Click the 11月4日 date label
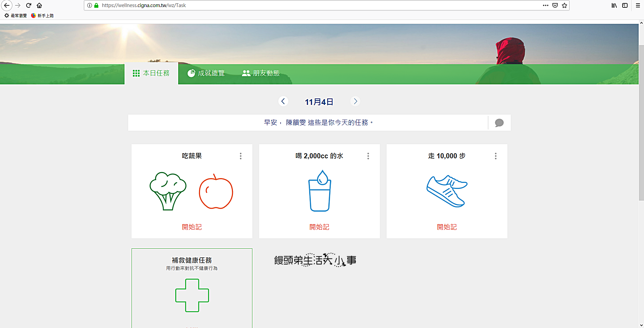The image size is (644, 328). (x=319, y=102)
